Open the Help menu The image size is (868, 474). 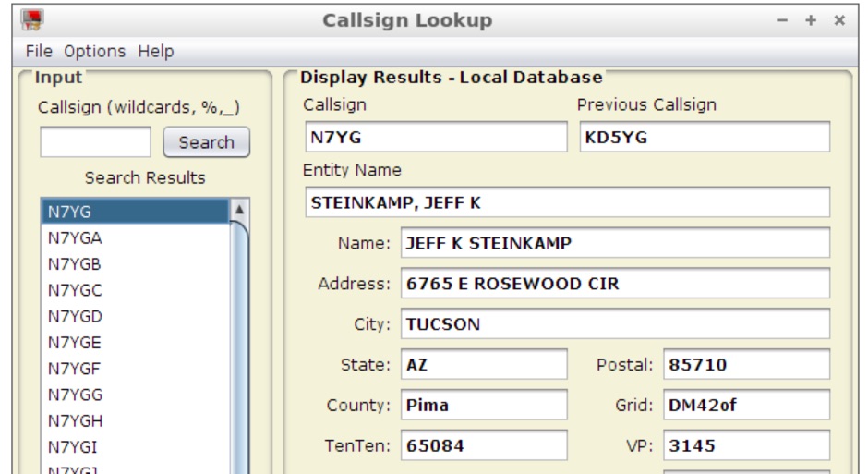155,51
